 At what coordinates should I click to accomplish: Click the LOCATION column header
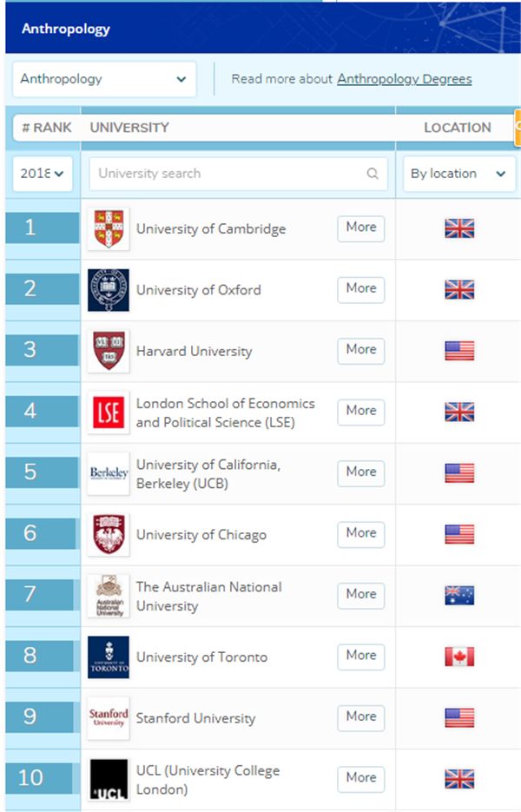pyautogui.click(x=458, y=128)
